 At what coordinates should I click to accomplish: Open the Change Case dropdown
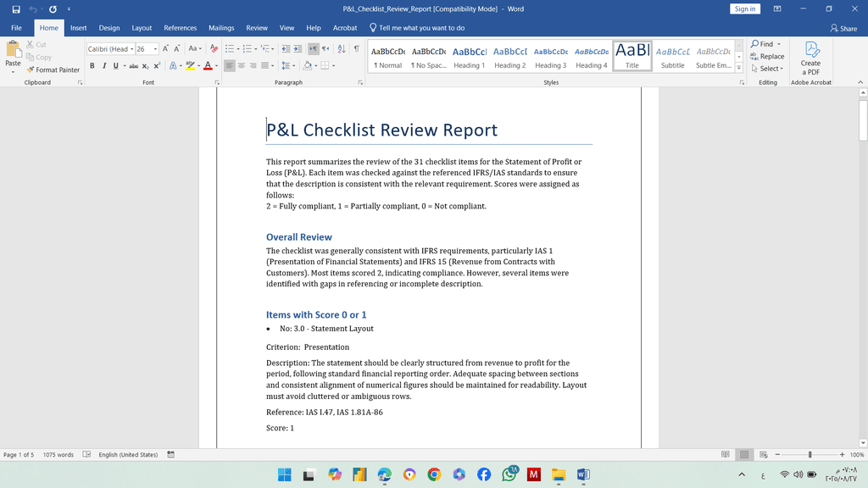(x=194, y=48)
